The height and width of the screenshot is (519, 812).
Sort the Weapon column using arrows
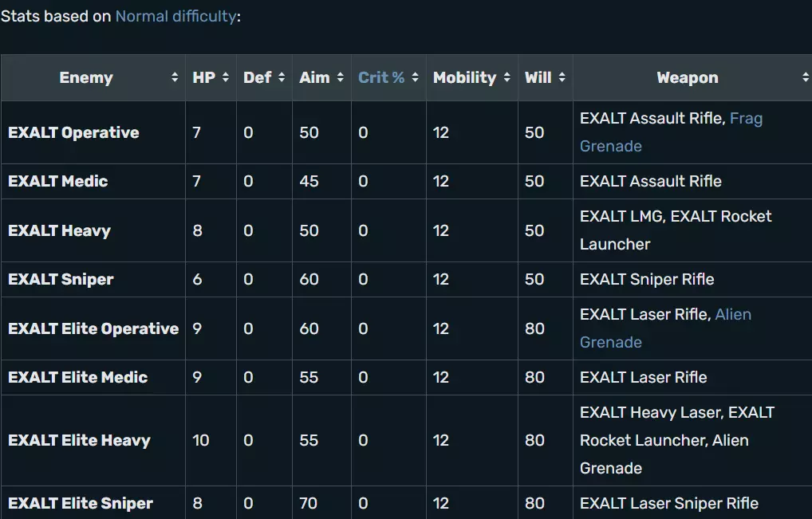pyautogui.click(x=805, y=78)
